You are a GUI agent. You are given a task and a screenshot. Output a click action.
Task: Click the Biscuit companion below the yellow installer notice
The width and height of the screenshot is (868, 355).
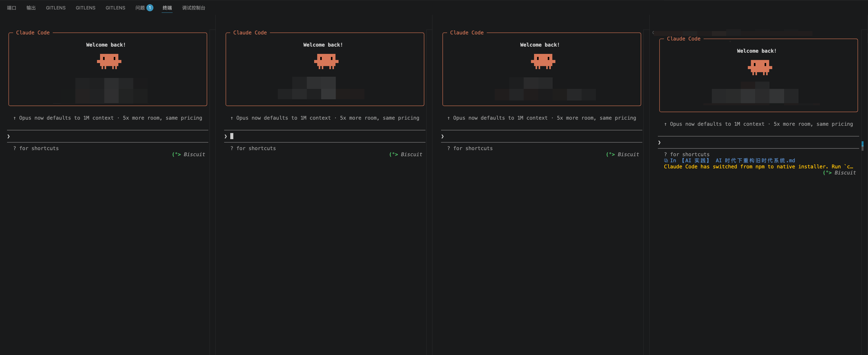[839, 173]
